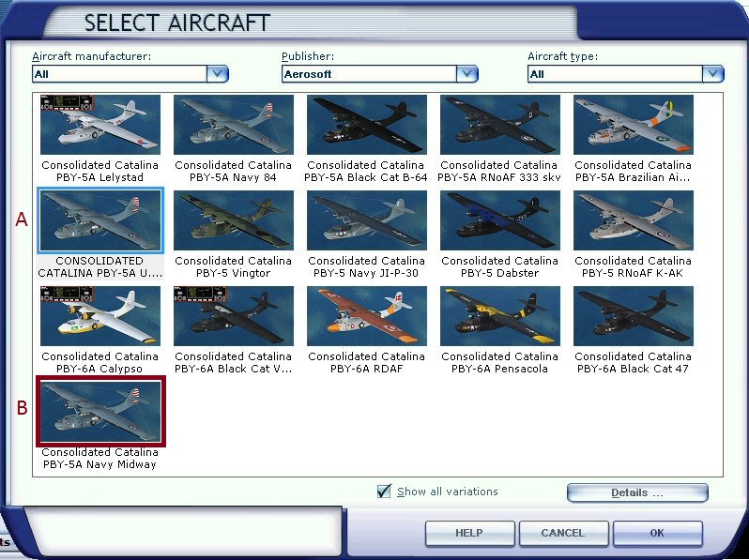Click the 'PBY-6A Pensacola' name label

499,369
